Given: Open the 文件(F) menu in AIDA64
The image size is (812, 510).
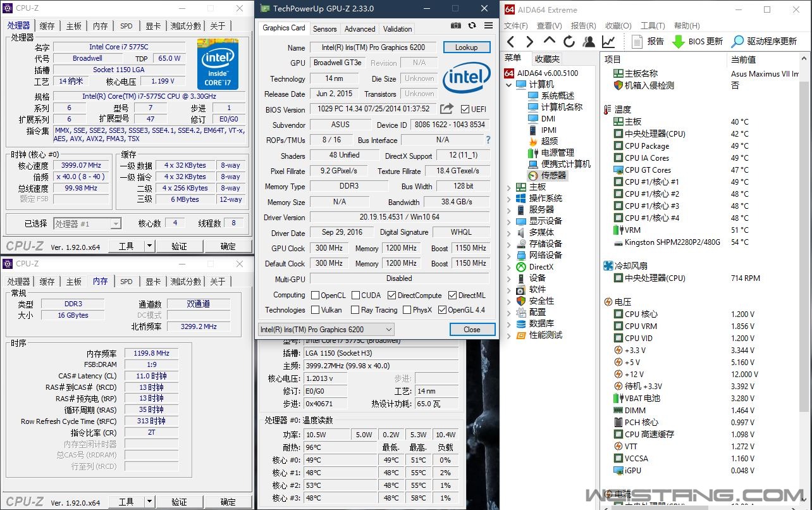Looking at the screenshot, I should click(x=515, y=26).
